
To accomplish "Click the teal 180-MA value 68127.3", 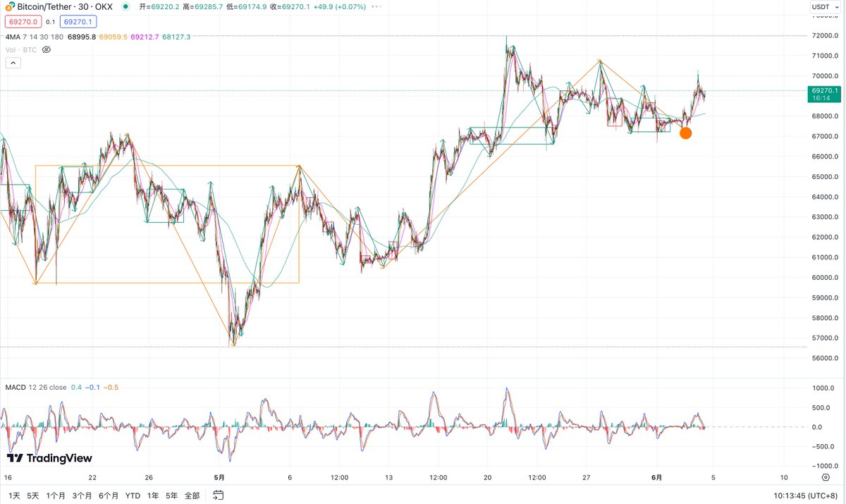I will pyautogui.click(x=176, y=37).
